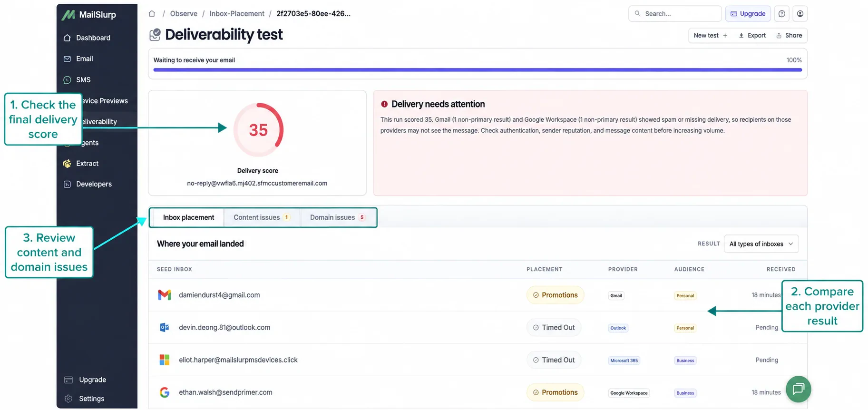
Task: Select the Inbox placement tab
Action: (x=188, y=218)
